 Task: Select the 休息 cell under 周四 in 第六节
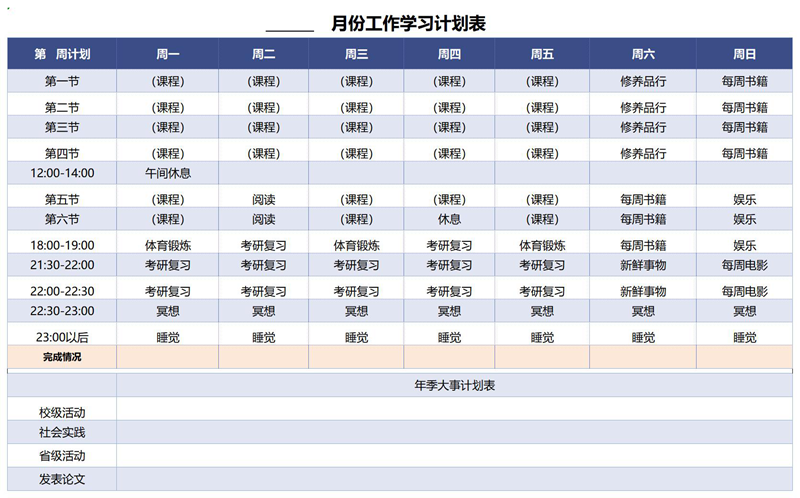pyautogui.click(x=449, y=219)
